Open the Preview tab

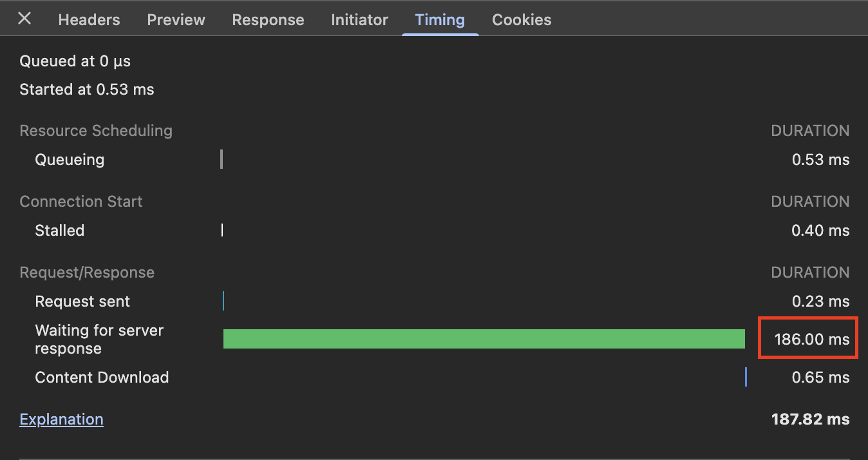[x=176, y=20]
